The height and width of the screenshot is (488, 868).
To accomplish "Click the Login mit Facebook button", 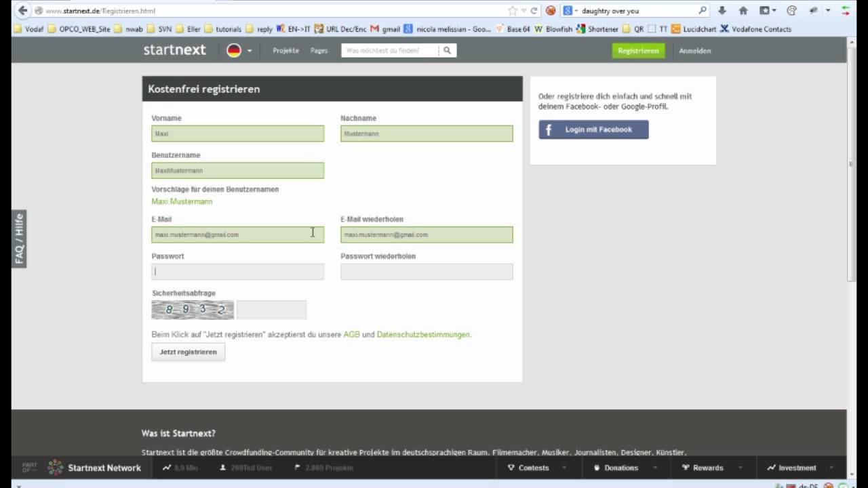I will [593, 129].
